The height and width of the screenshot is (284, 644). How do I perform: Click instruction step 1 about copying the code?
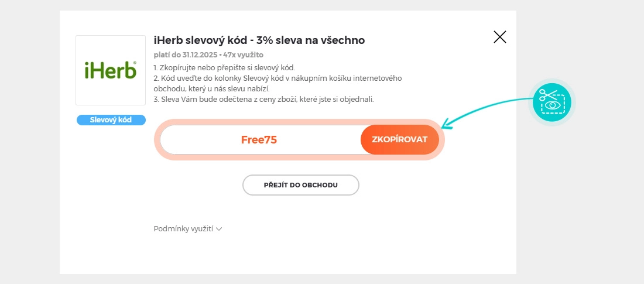pos(224,67)
